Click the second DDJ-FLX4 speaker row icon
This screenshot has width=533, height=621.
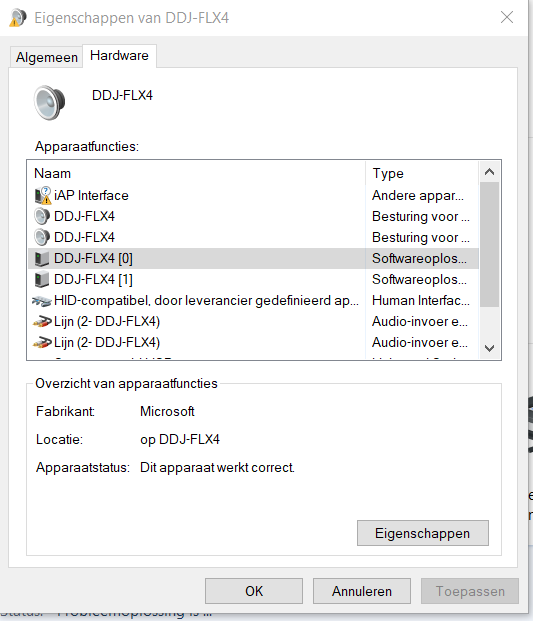(42, 237)
